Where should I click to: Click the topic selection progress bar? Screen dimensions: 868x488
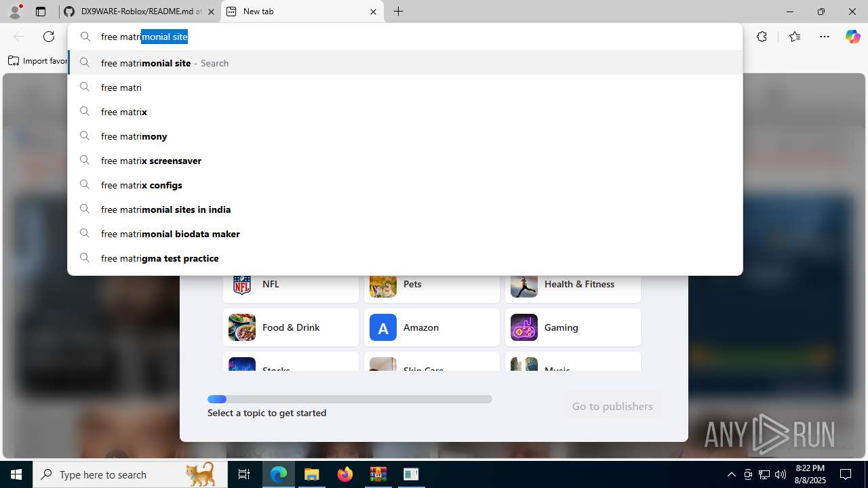(350, 399)
